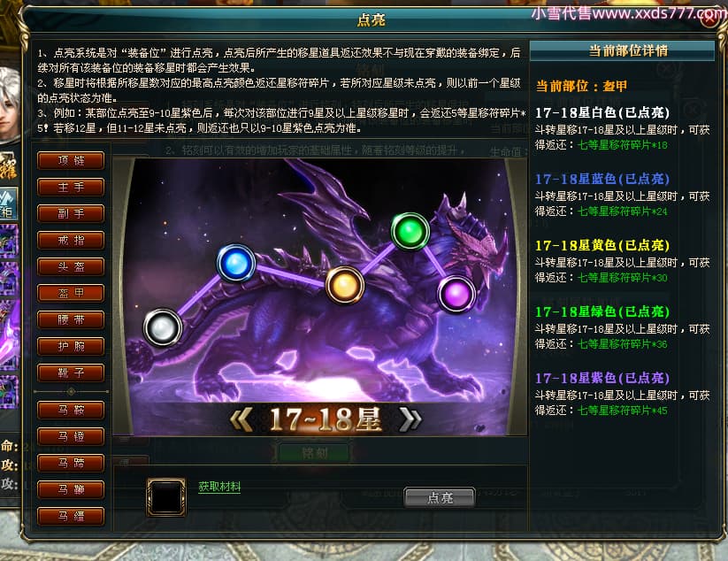This screenshot has width=728, height=561.
Task: Go to previous star tier arrow
Action: pos(241,419)
